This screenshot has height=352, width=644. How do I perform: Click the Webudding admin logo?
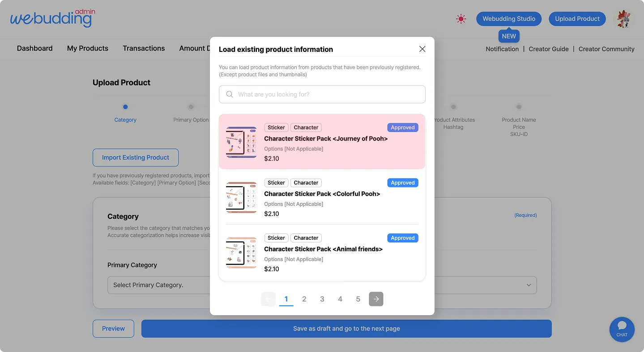pos(53,18)
